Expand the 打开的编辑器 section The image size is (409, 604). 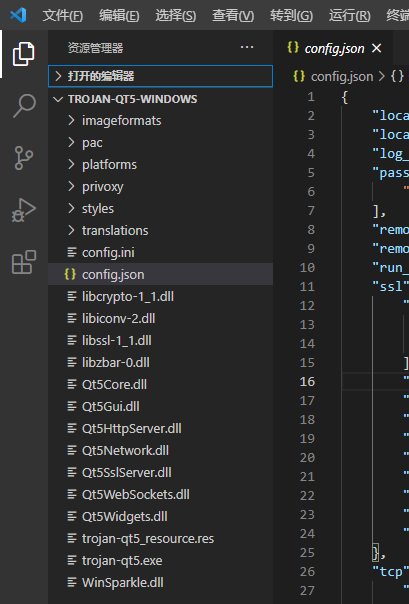pyautogui.click(x=161, y=76)
